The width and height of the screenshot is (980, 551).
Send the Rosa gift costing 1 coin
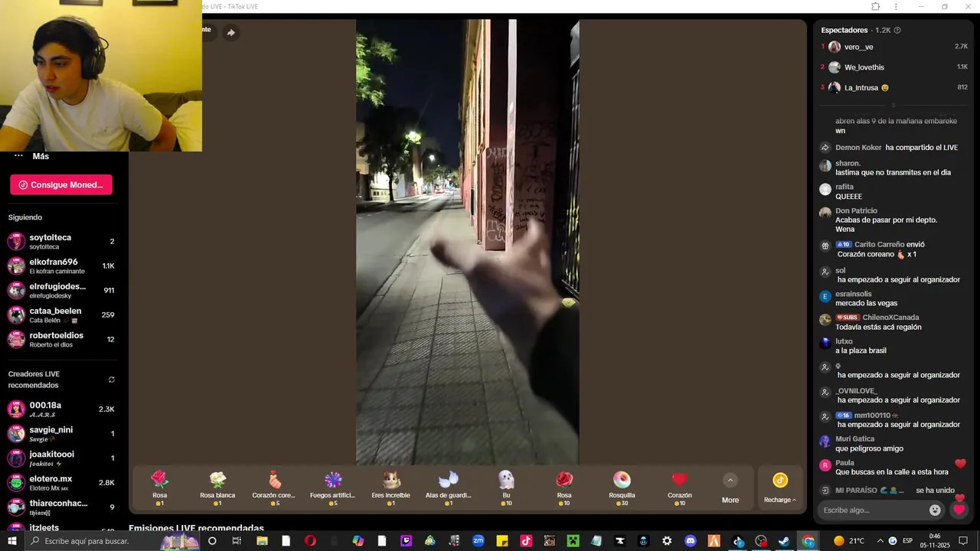tap(159, 488)
